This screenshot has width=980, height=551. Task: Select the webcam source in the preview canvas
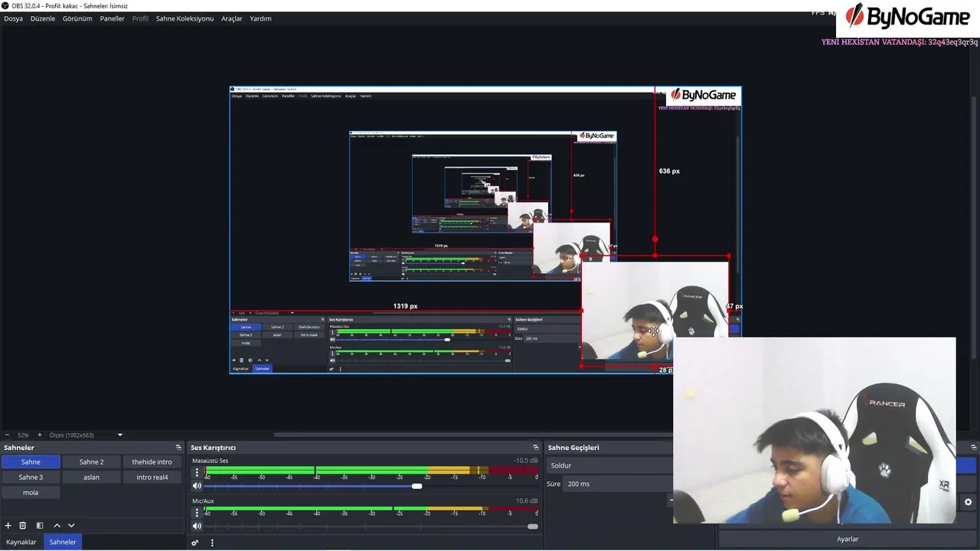click(655, 310)
